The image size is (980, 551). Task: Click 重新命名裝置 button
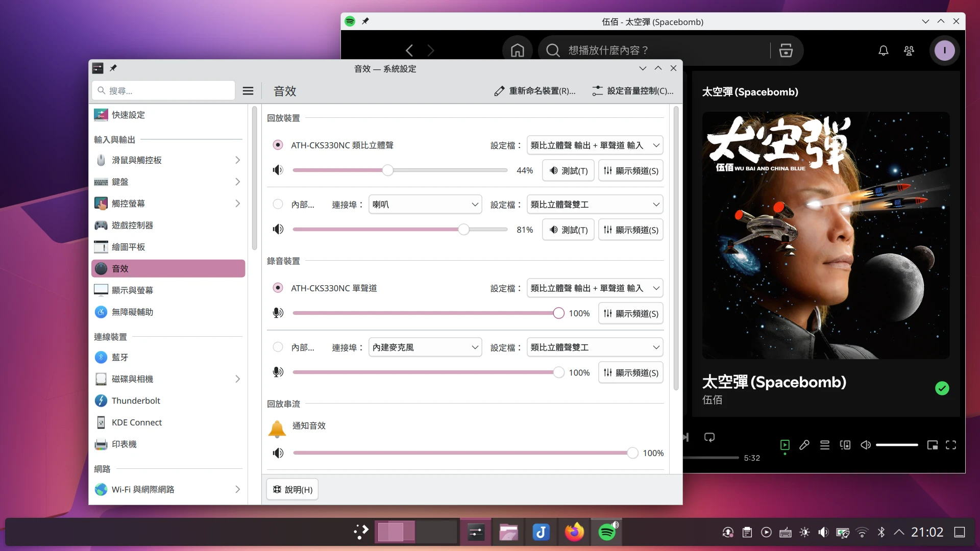pos(535,91)
